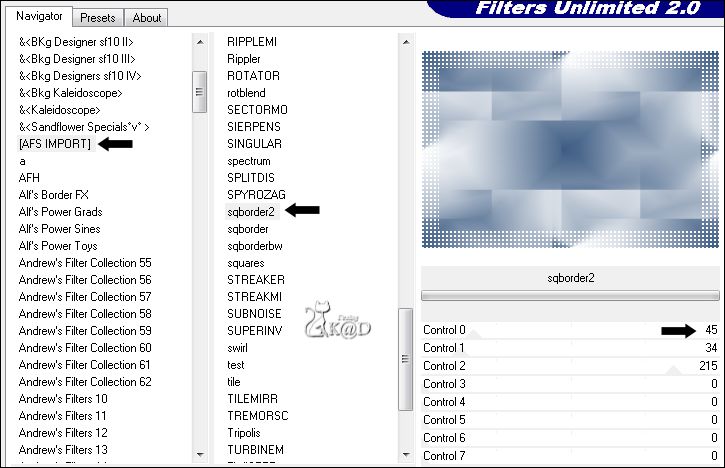Viewport: 725px width, 468px height.
Task: Choose the sqborder filter
Action: pyautogui.click(x=248, y=229)
